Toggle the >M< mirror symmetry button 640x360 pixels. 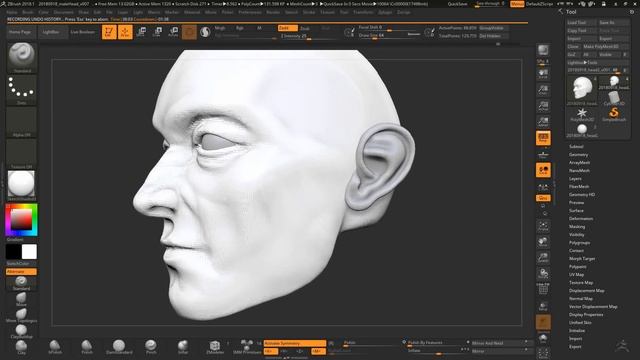point(318,351)
